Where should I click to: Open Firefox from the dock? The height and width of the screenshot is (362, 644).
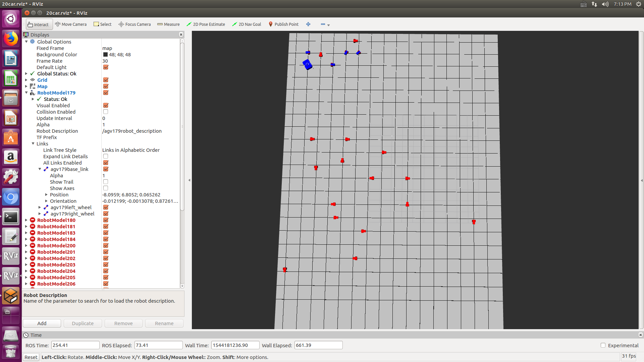coord(11,39)
